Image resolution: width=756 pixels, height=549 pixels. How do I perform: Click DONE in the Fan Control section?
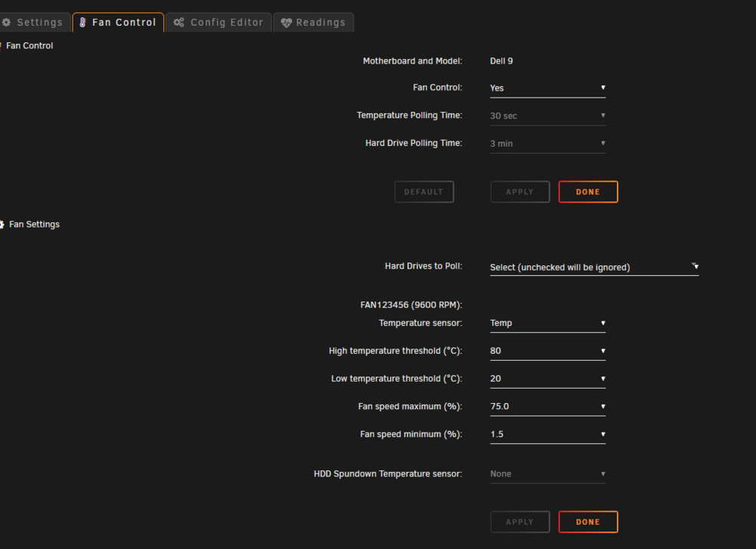click(588, 192)
